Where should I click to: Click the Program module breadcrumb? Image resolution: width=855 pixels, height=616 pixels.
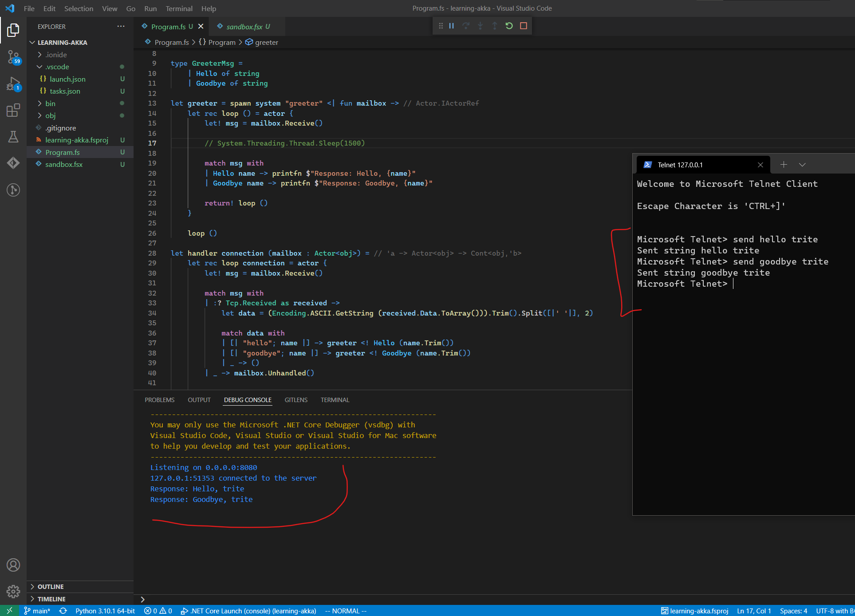point(217,42)
